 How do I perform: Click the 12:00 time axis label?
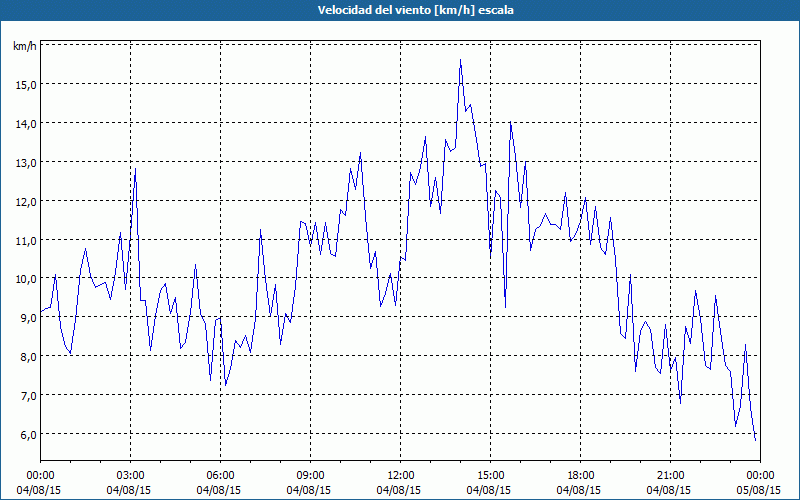click(401, 475)
